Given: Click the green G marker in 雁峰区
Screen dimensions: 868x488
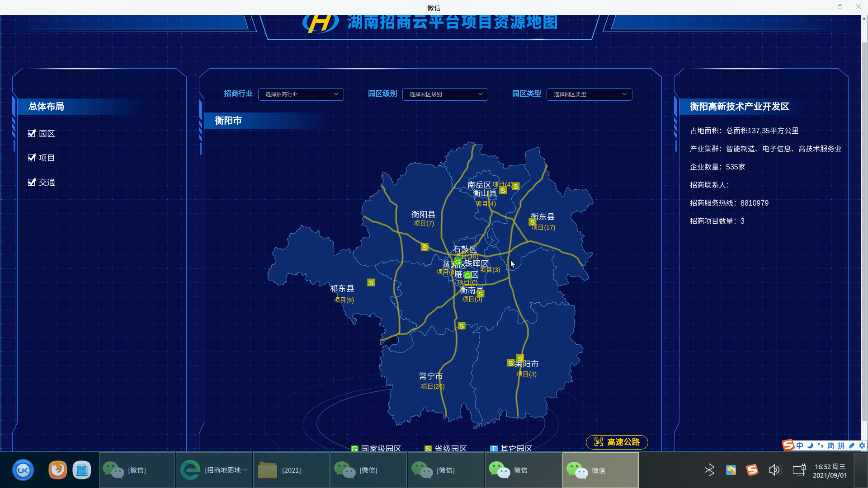Looking at the screenshot, I should [x=467, y=275].
